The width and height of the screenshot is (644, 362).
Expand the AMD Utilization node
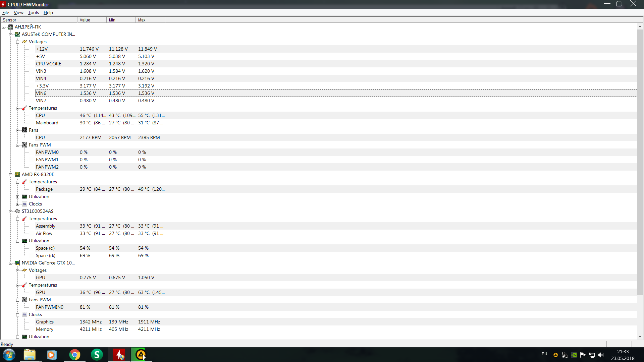click(x=18, y=197)
